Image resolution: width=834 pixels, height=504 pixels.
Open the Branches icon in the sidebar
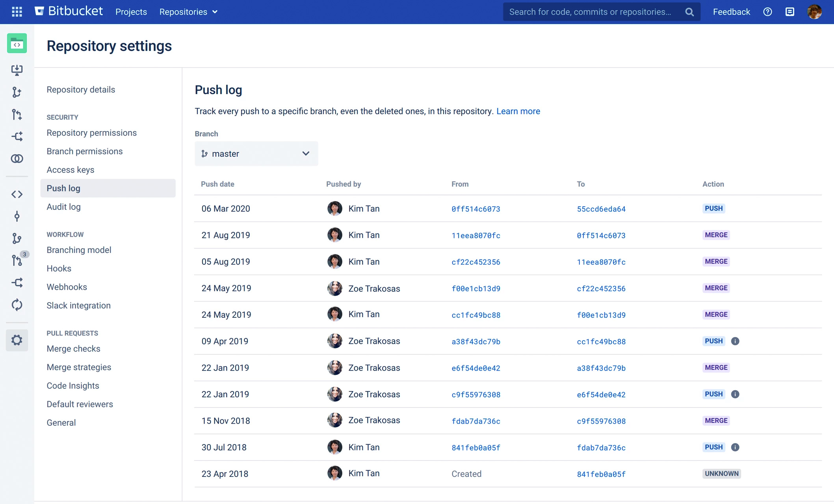[x=17, y=238]
